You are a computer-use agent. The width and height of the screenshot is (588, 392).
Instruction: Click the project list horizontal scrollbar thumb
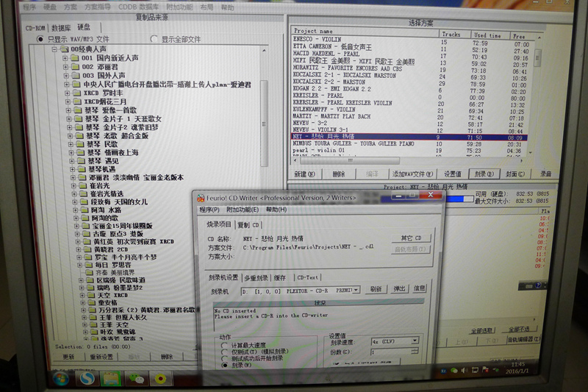[350, 160]
